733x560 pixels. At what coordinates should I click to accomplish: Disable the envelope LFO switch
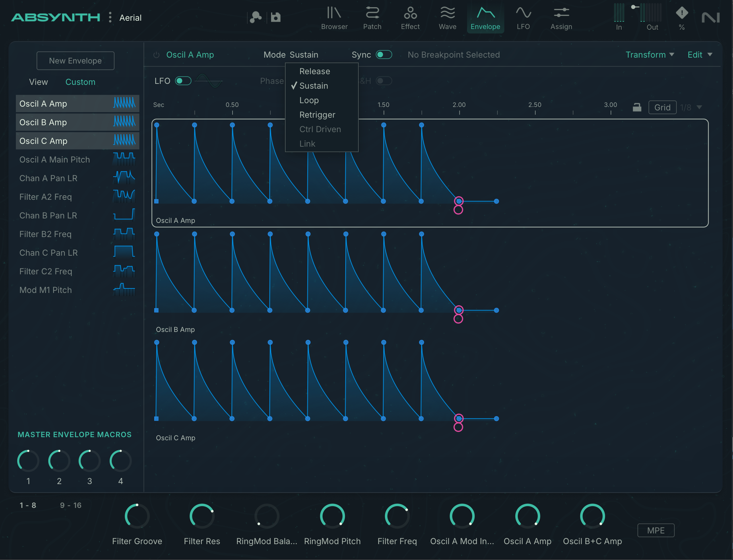coord(183,81)
